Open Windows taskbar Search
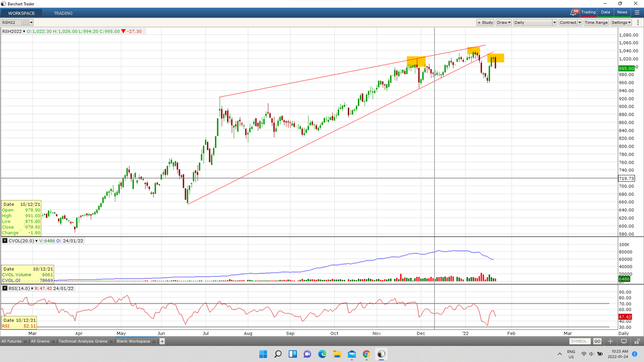The width and height of the screenshot is (644, 362). coord(278,354)
